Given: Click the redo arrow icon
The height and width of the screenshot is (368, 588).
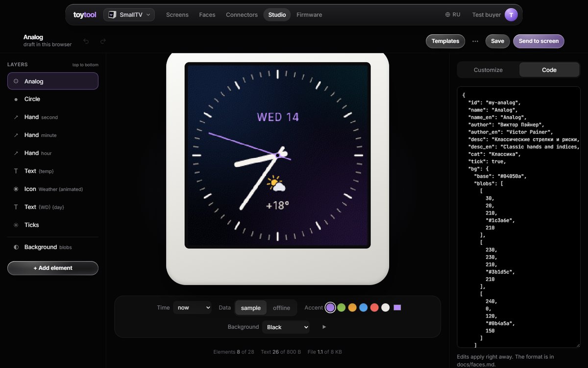Looking at the screenshot, I should click(x=103, y=41).
